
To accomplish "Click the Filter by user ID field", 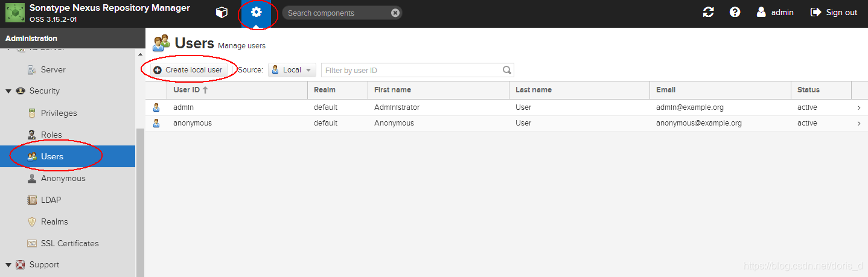I will pyautogui.click(x=412, y=70).
